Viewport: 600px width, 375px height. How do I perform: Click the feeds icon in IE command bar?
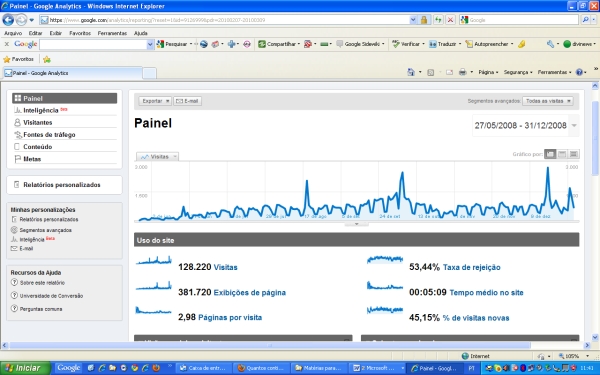coord(430,72)
